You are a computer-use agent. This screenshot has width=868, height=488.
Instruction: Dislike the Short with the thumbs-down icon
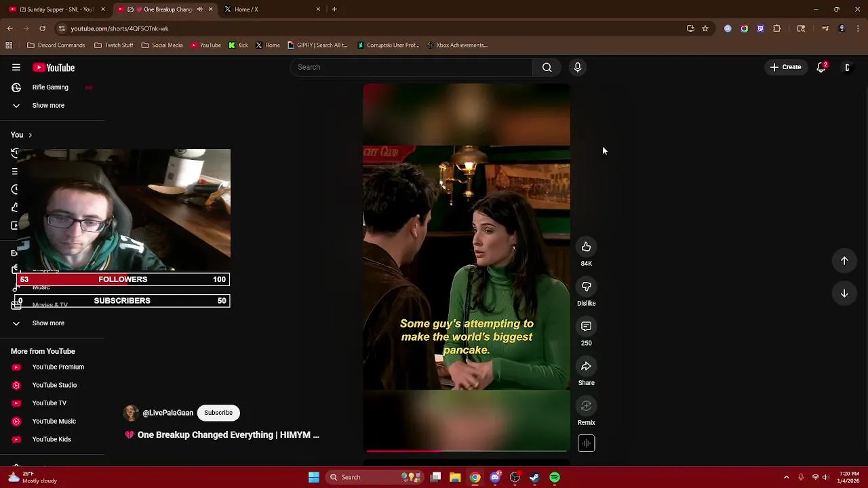pyautogui.click(x=586, y=287)
